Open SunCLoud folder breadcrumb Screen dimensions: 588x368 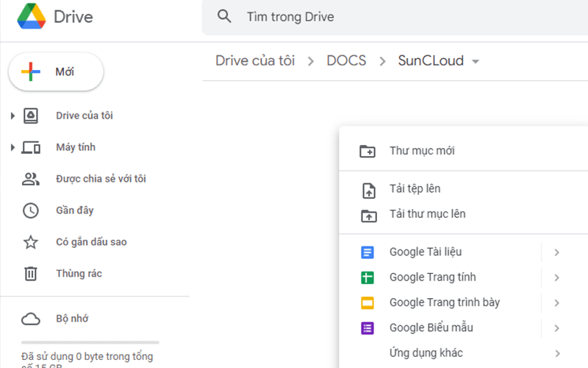click(x=431, y=60)
